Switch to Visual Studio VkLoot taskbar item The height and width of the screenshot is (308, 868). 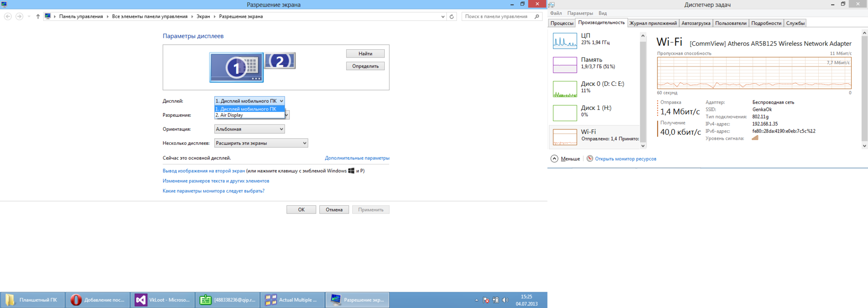[163, 300]
